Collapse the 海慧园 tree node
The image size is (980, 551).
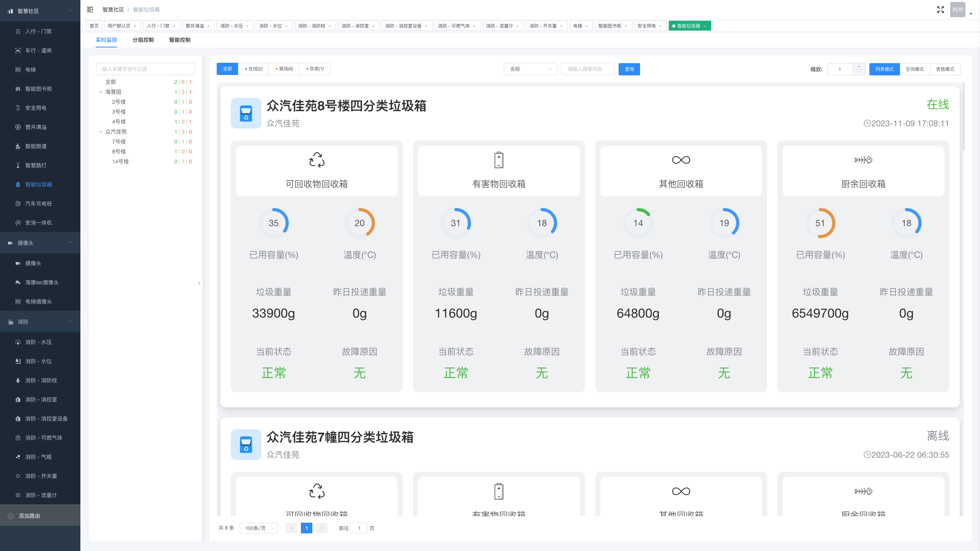(x=101, y=92)
